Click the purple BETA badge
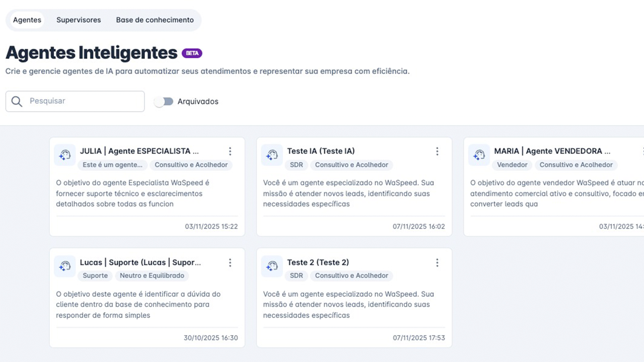The image size is (644, 362). click(192, 53)
